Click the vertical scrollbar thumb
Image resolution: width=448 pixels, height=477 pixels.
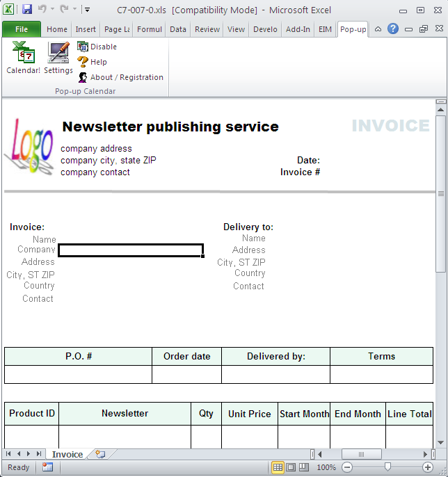(440, 194)
